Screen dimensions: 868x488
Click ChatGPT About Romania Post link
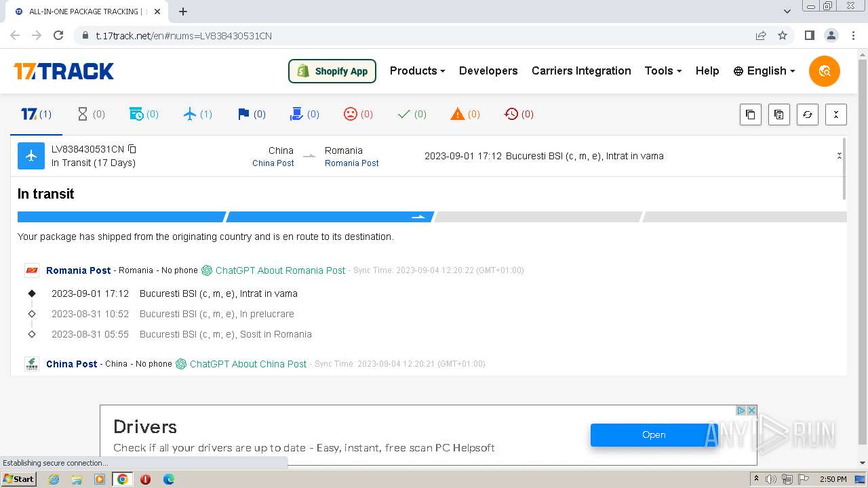[x=274, y=270]
